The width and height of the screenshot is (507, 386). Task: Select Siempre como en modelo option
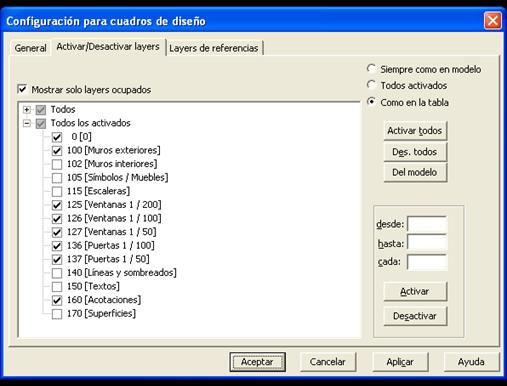[371, 69]
